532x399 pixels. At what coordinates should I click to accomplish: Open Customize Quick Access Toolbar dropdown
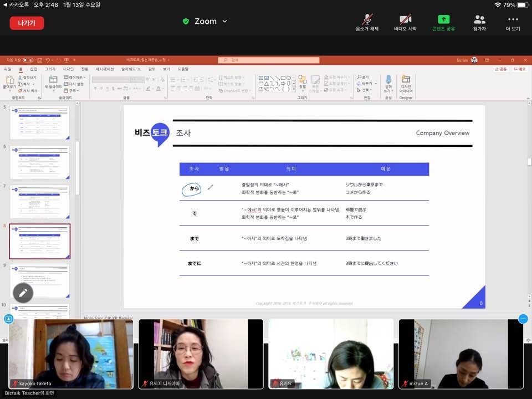[74, 60]
